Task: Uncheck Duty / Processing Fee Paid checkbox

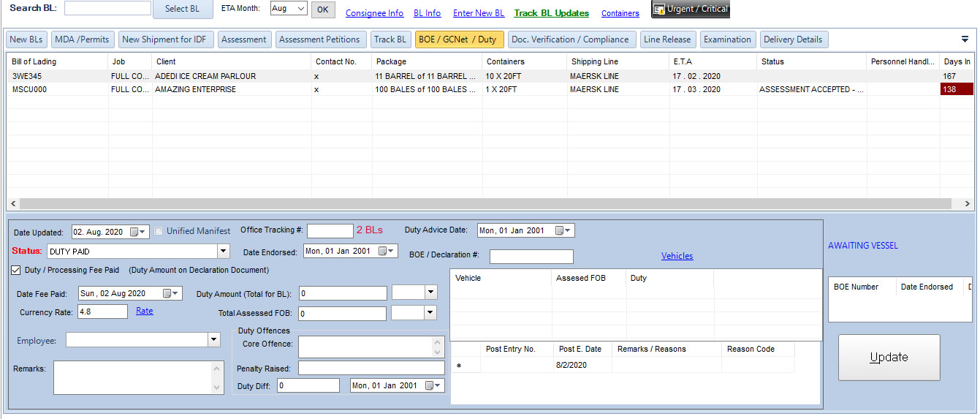Action: click(16, 270)
